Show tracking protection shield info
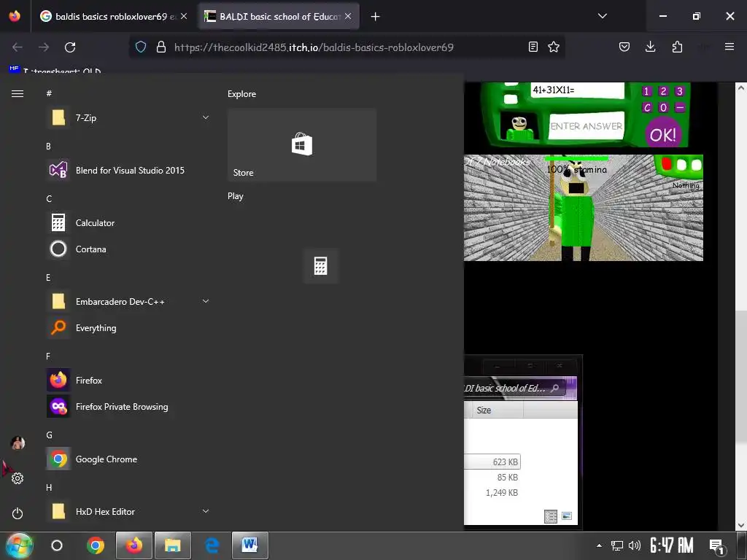 point(141,47)
